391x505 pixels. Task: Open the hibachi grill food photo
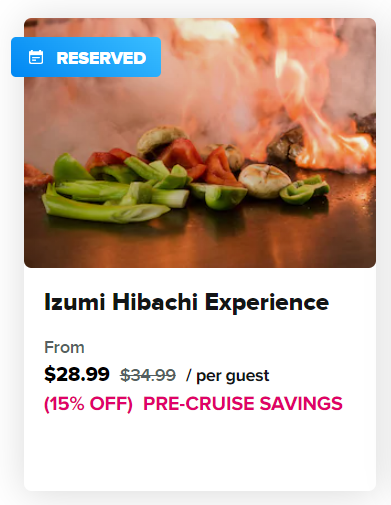point(200,143)
